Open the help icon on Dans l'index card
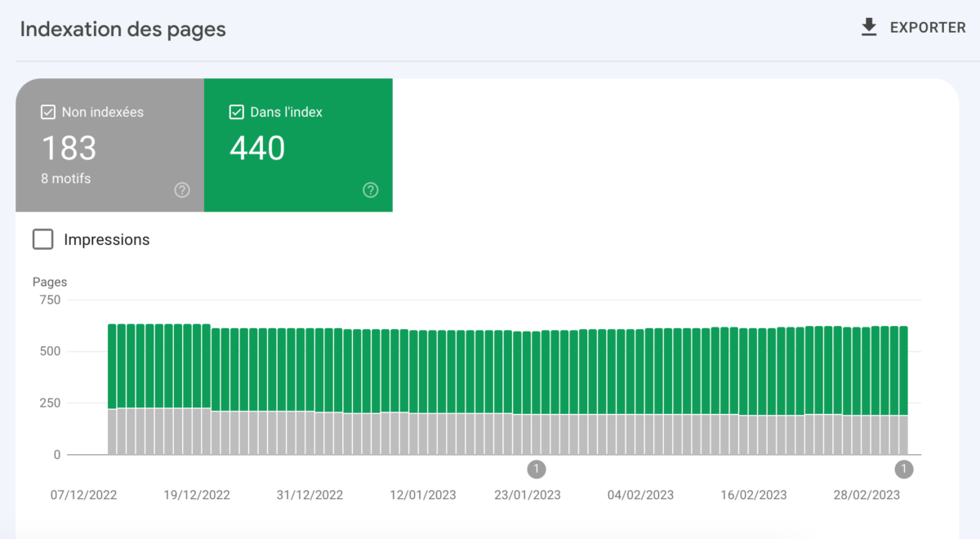 (x=370, y=189)
